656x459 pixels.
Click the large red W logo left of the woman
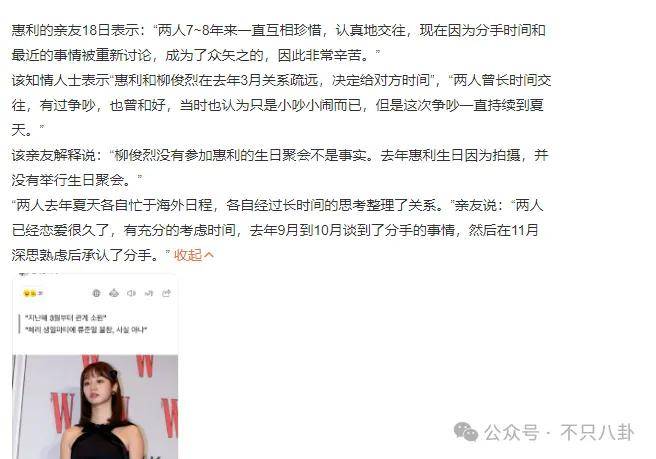click(63, 411)
